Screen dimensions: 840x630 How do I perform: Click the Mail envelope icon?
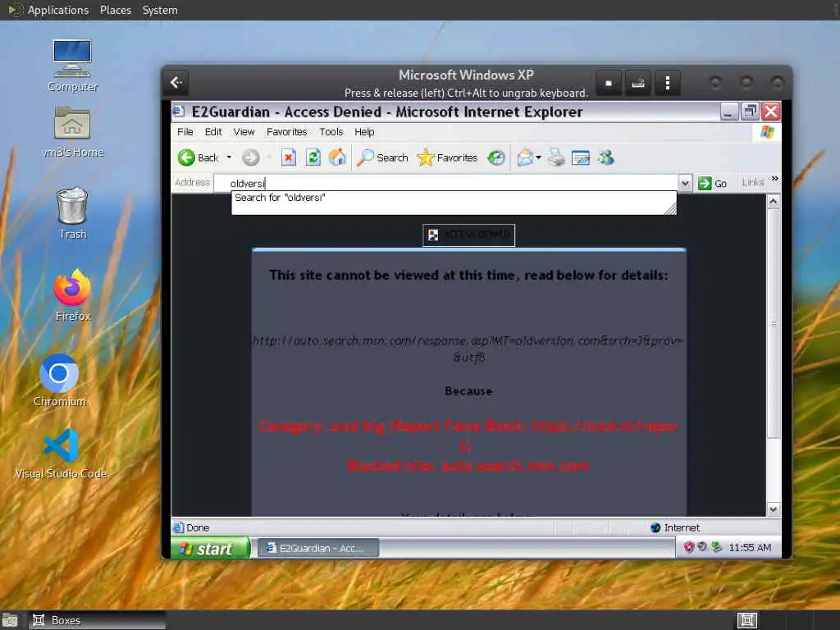[x=525, y=157]
